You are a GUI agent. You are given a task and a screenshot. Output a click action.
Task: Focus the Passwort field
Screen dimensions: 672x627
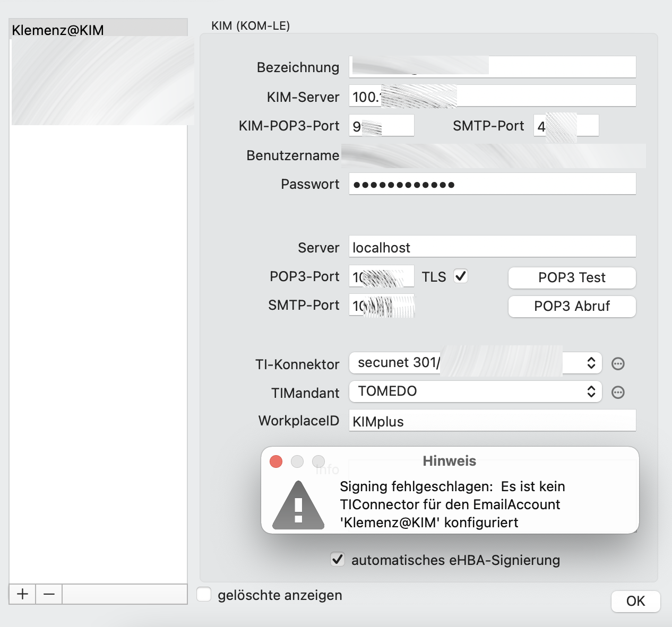(492, 184)
